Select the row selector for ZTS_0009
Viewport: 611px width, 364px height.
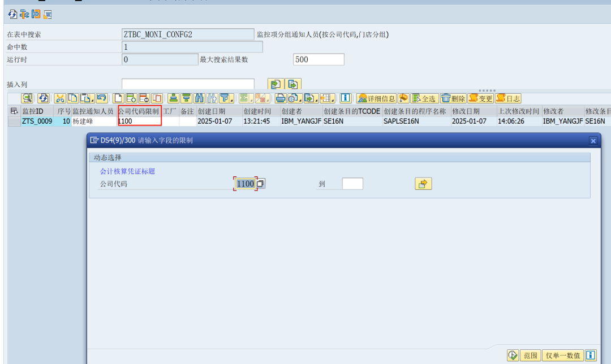[14, 122]
